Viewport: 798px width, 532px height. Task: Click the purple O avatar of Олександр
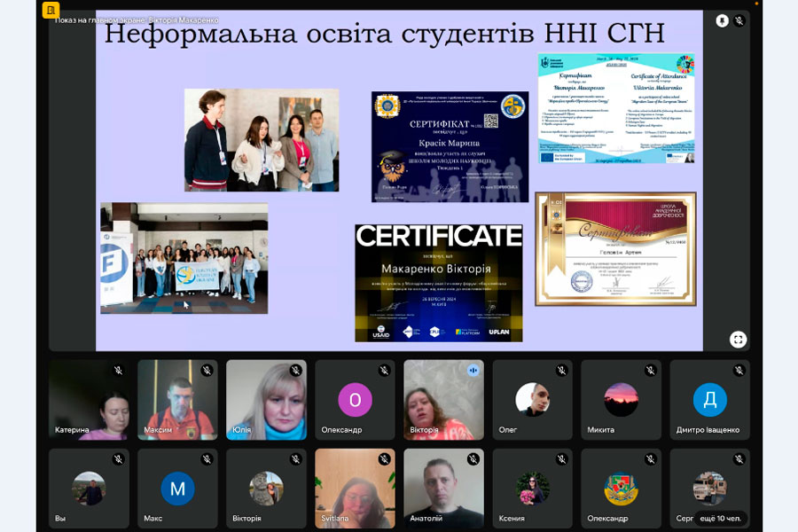coord(355,400)
